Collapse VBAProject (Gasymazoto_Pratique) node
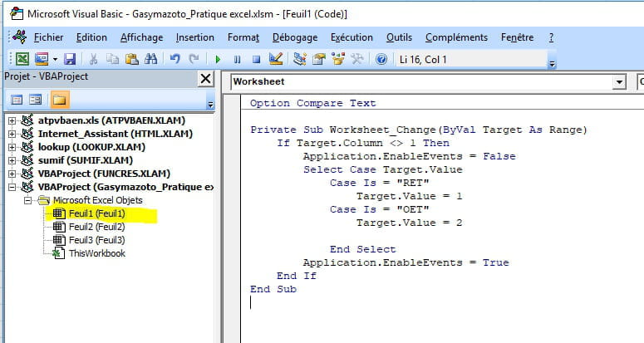644x343 pixels. click(x=12, y=187)
